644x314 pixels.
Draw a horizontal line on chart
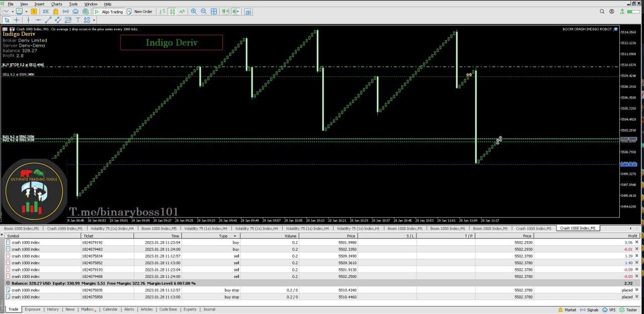[x=38, y=20]
